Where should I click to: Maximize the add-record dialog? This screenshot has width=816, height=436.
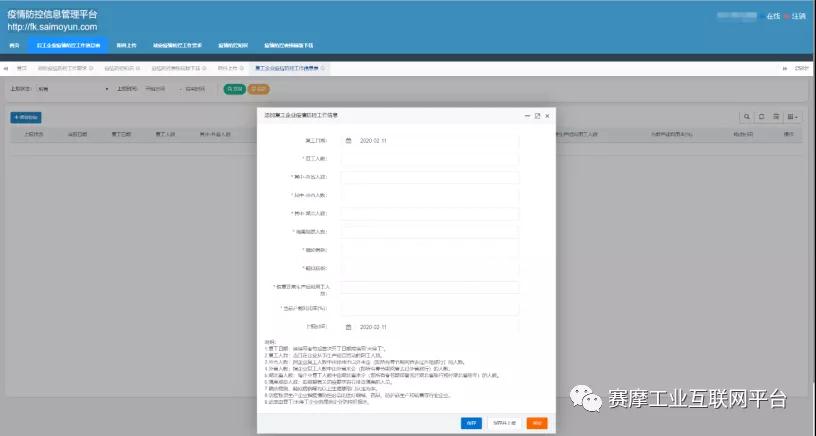pos(537,116)
